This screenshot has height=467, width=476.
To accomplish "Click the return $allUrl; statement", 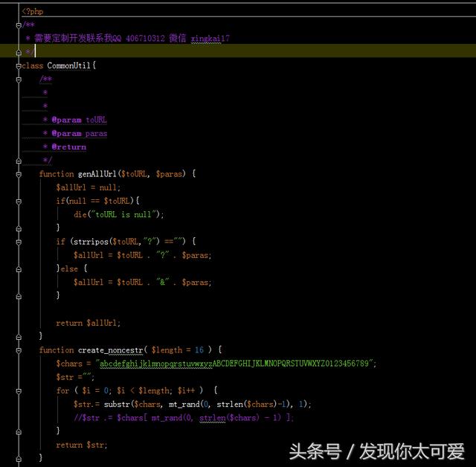I will tap(88, 323).
